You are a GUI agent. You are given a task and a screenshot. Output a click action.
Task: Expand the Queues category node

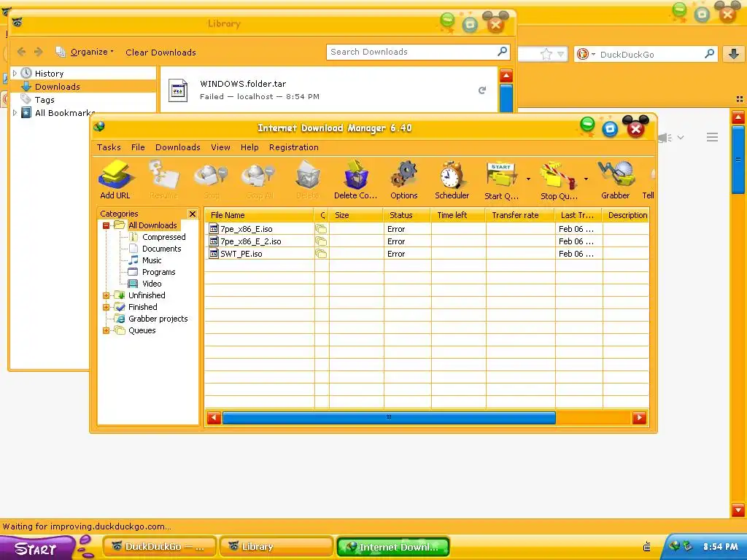point(107,330)
